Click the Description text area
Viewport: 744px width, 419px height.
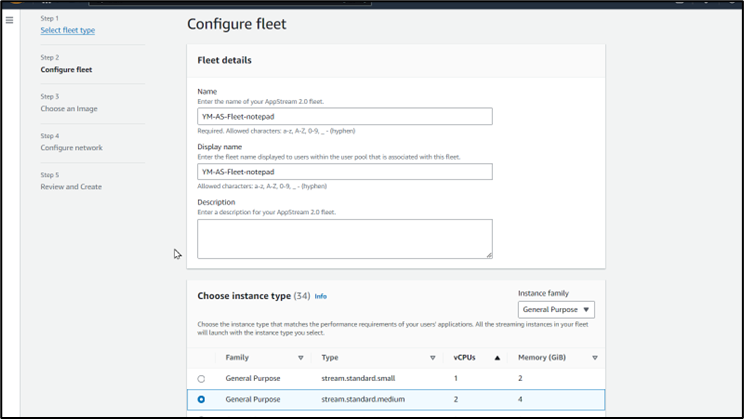pos(345,239)
